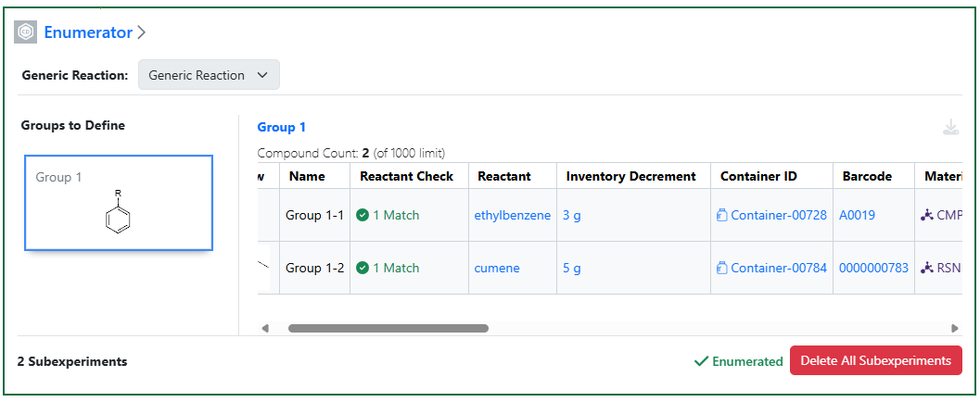The width and height of the screenshot is (980, 402).
Task: Click the scroll left arrow
Action: tap(264, 328)
